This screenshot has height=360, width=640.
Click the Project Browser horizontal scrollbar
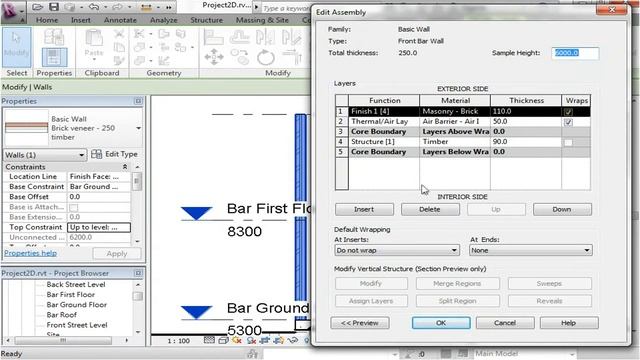[x=63, y=340]
